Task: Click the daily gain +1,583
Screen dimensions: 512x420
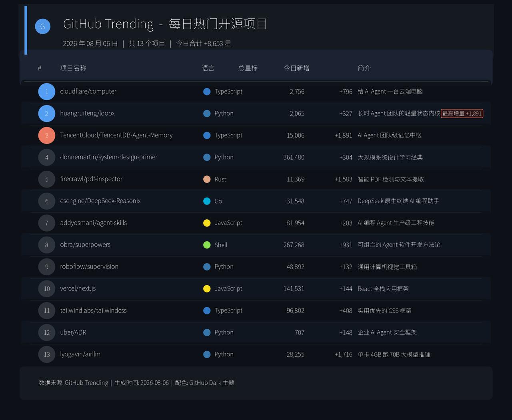Action: (x=343, y=179)
